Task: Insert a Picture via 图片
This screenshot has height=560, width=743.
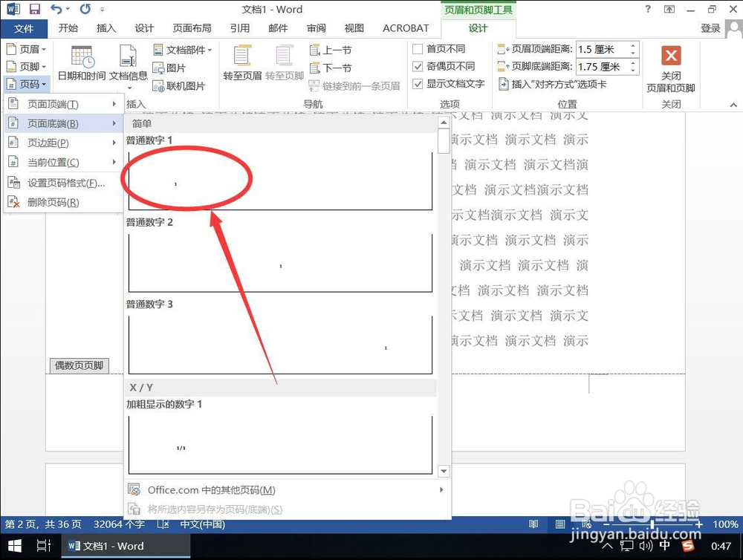Action: 169,68
